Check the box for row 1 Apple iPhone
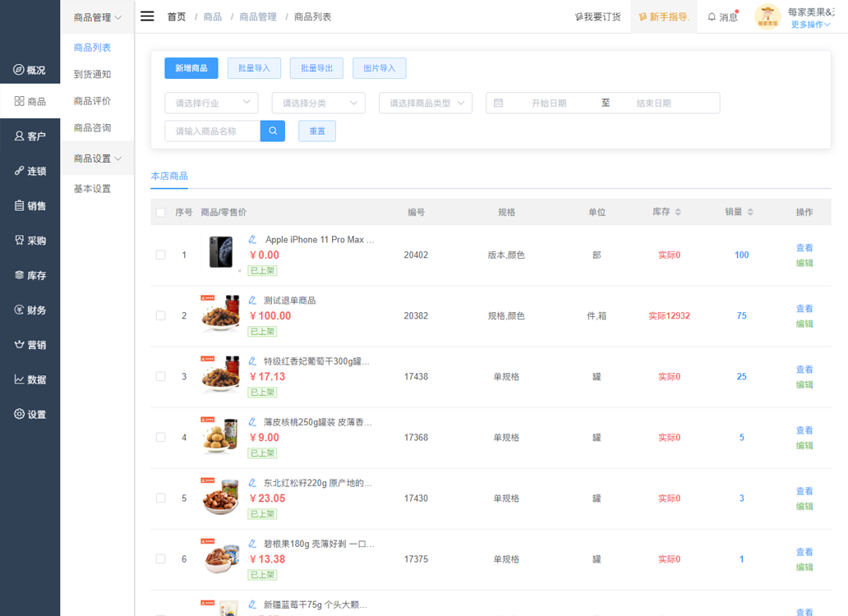The image size is (848, 616). 160,255
